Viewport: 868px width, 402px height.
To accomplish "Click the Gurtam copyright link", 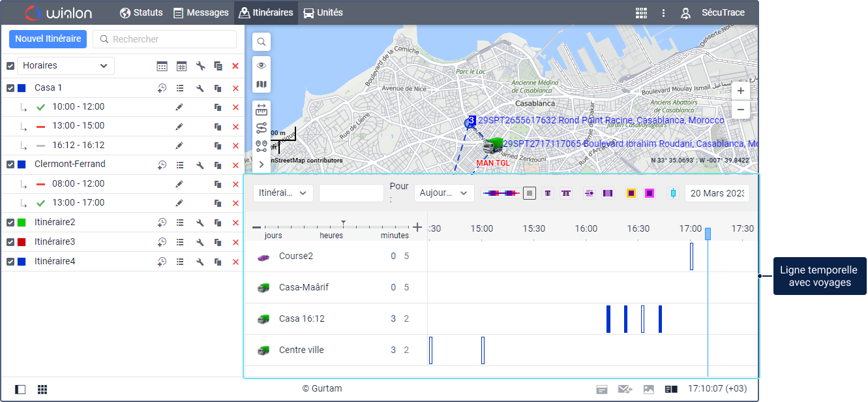I will 322,389.
